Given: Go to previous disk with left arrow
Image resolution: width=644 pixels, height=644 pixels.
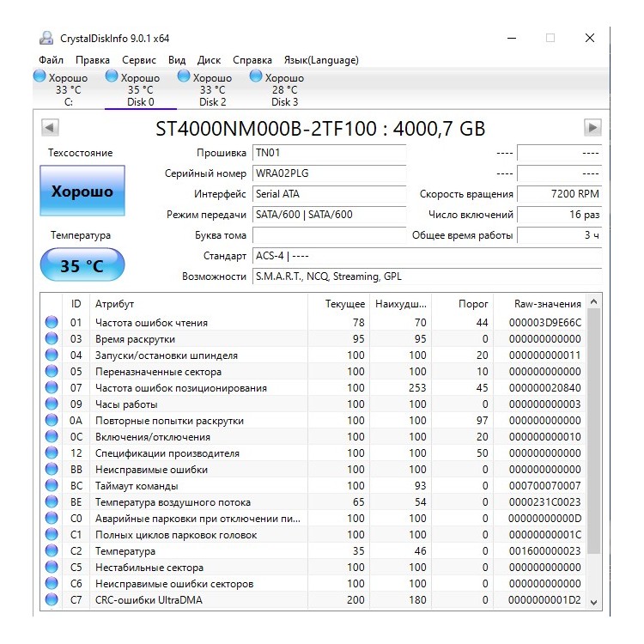Looking at the screenshot, I should [x=50, y=127].
